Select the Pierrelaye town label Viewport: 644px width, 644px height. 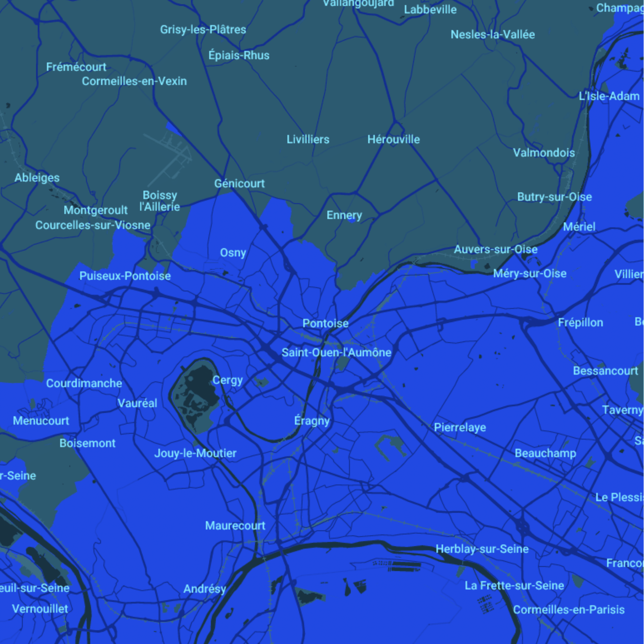460,427
